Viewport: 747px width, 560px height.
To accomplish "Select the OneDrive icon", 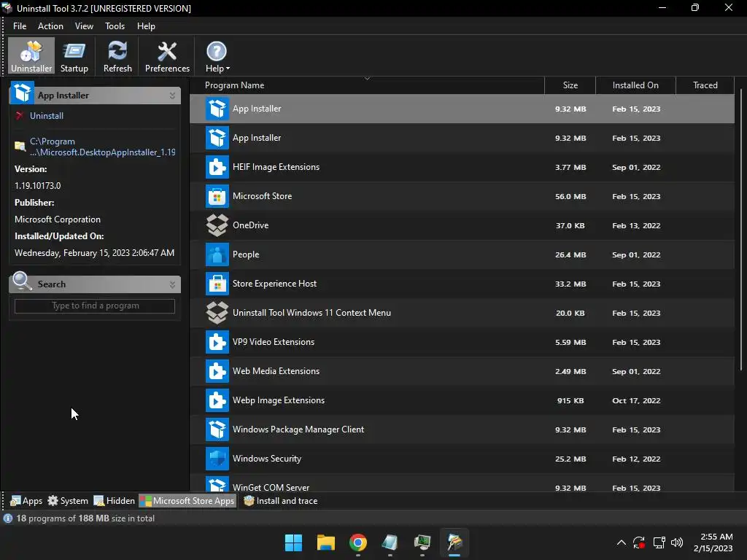I will (x=217, y=225).
